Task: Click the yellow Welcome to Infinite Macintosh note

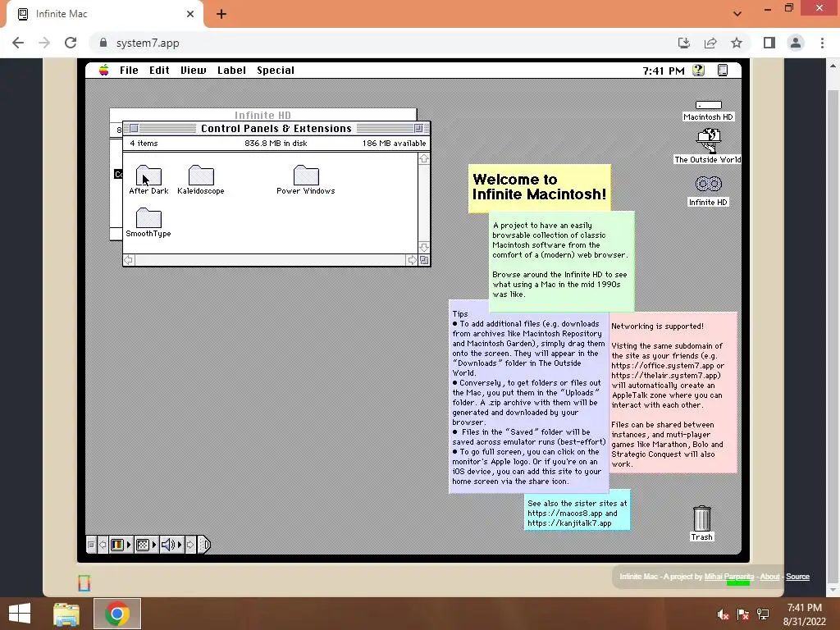Action: [540, 188]
